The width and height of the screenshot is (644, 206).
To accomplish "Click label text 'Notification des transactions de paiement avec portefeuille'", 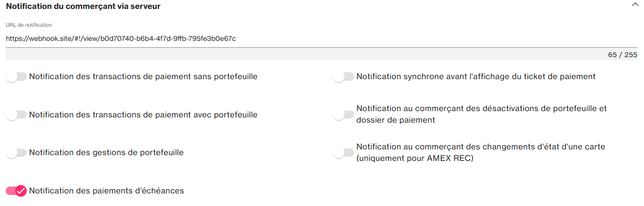I will pyautogui.click(x=143, y=114).
